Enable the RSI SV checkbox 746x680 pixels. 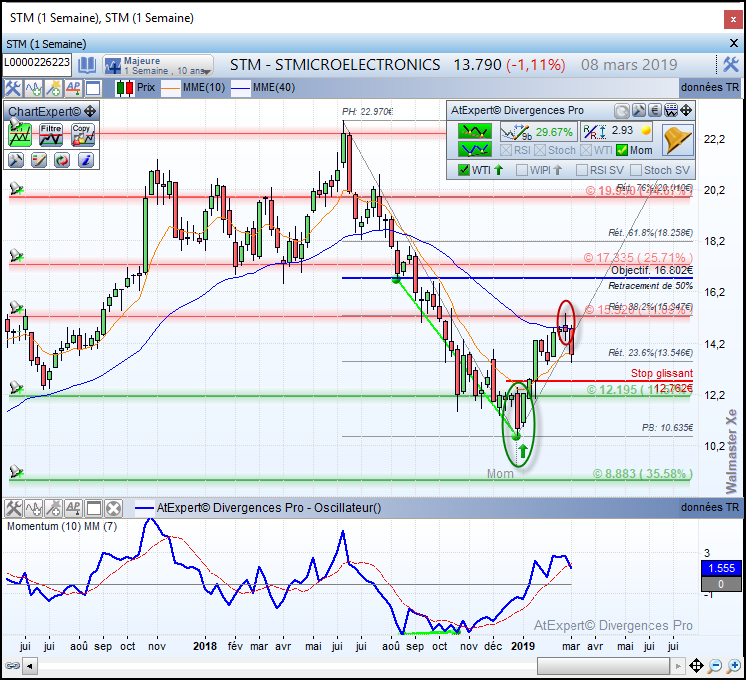[x=581, y=170]
